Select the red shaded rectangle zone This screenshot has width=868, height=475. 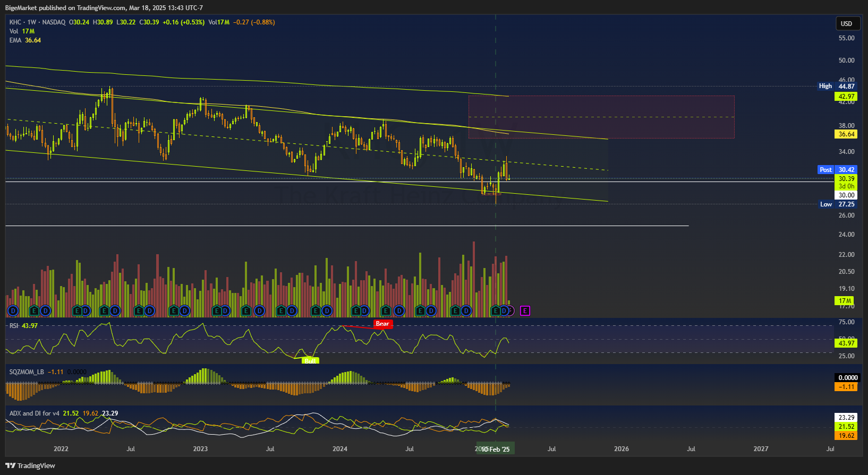[601, 117]
